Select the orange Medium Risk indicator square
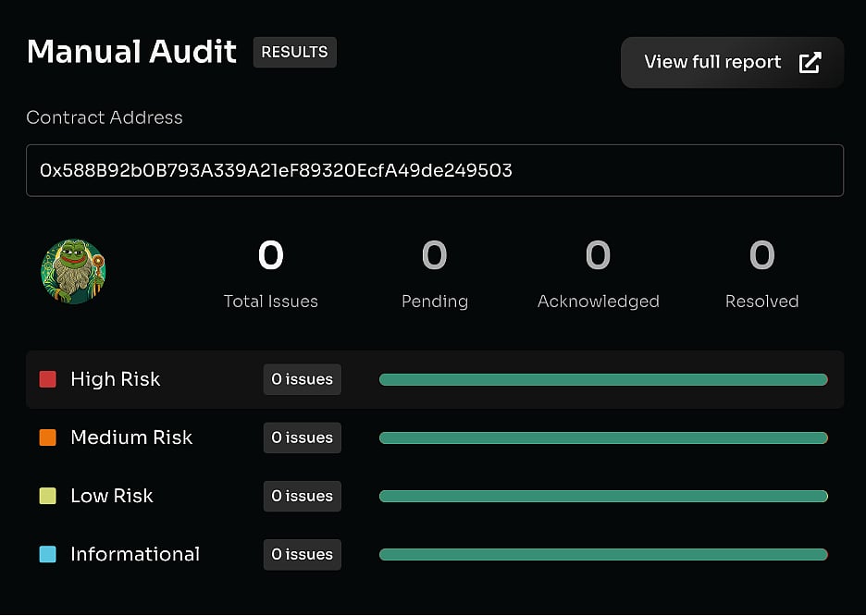Image resolution: width=866 pixels, height=616 pixels. pos(47,437)
